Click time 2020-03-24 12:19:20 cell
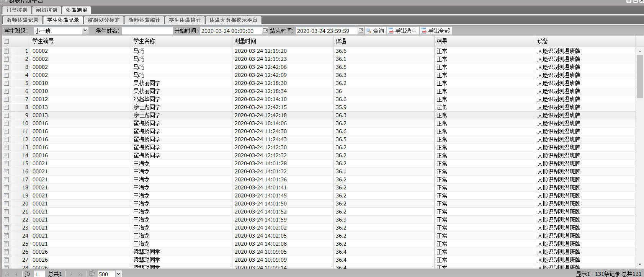Screen dimensions: 644x277 [x=261, y=51]
